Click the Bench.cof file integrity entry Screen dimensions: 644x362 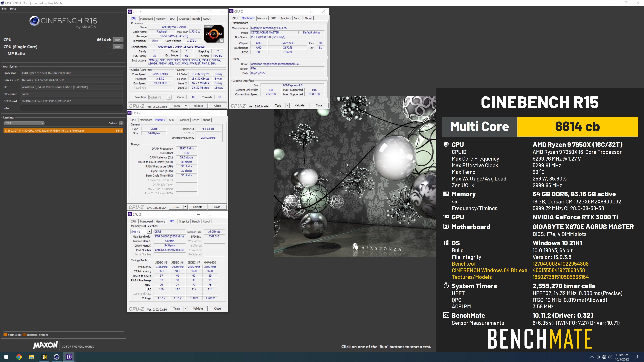(x=464, y=264)
